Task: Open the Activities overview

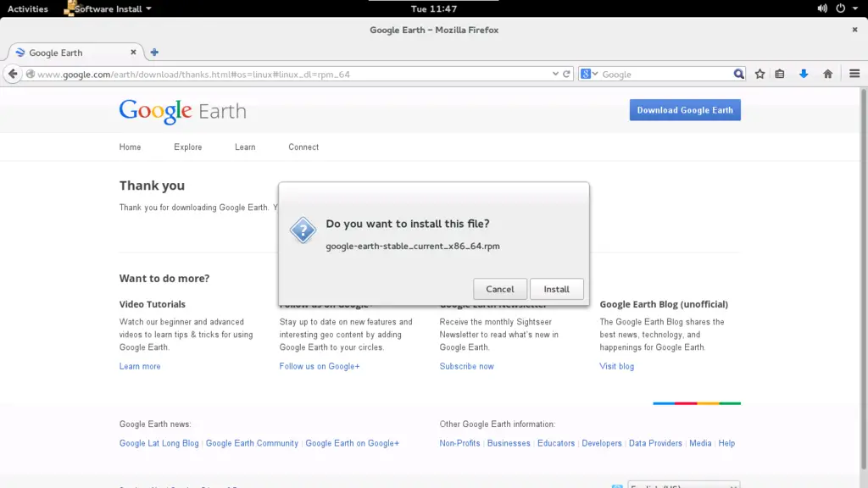Action: point(28,8)
